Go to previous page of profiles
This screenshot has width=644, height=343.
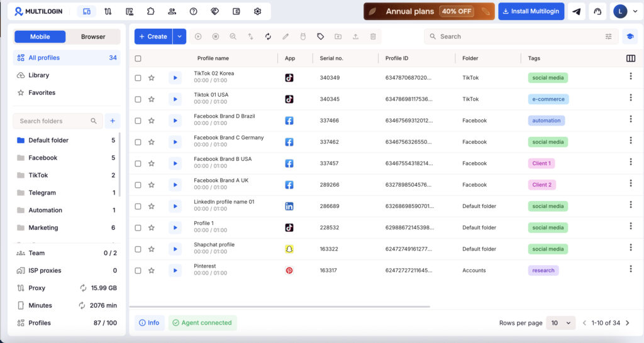pyautogui.click(x=584, y=323)
